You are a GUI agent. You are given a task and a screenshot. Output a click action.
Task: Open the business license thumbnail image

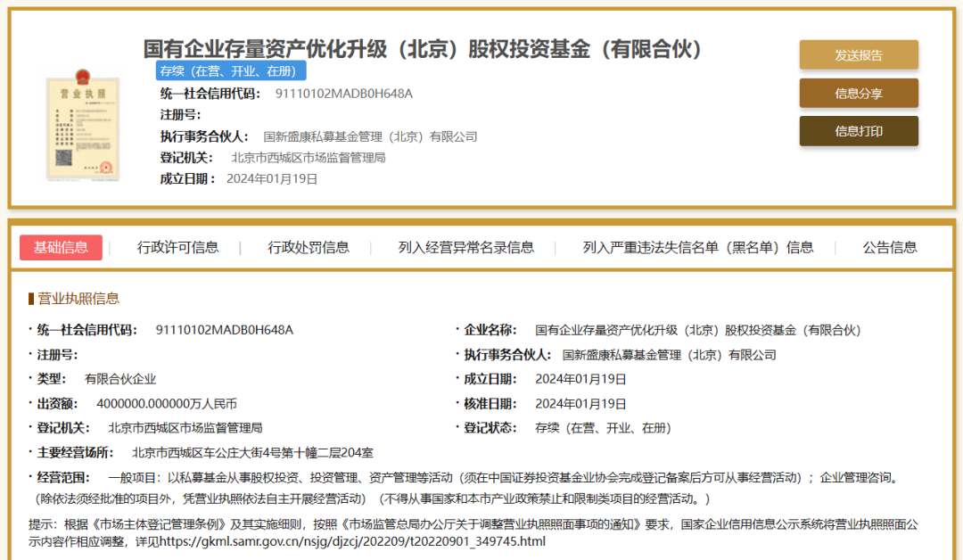tap(83, 125)
